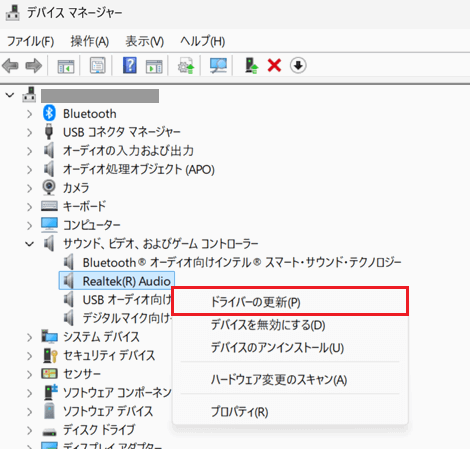Choose デバイスを無効にする(D) from context menu

click(290, 325)
